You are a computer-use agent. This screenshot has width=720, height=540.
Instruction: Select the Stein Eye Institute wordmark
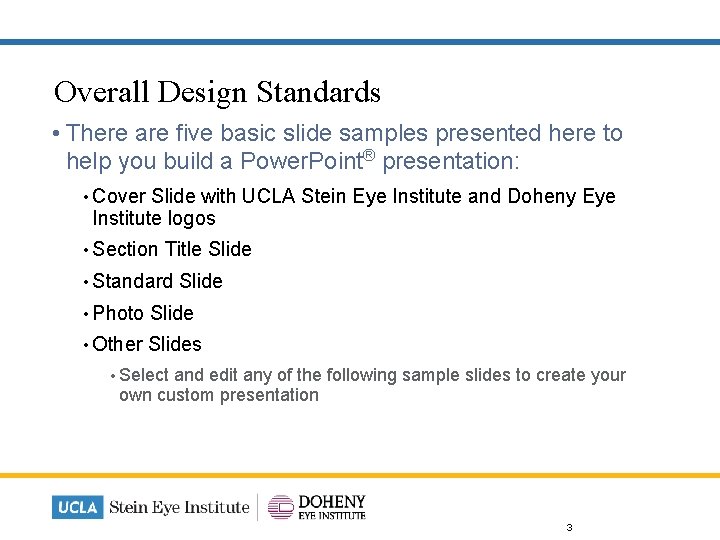178,507
